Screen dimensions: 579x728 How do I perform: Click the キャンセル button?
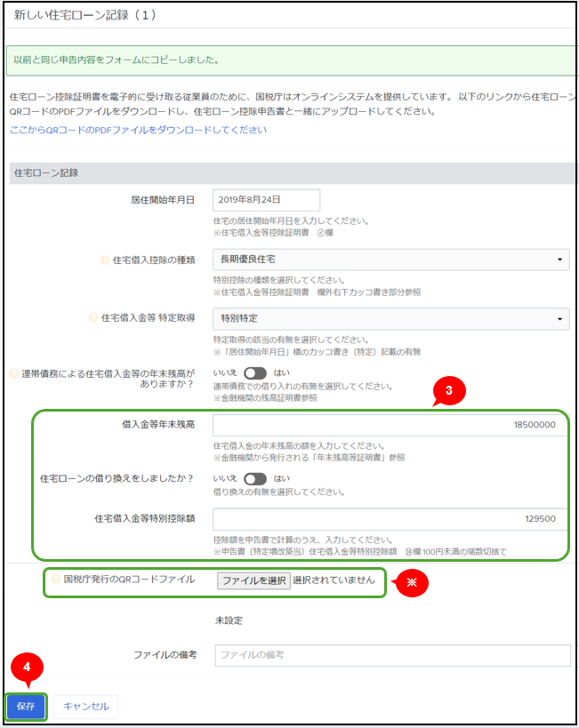[x=86, y=706]
